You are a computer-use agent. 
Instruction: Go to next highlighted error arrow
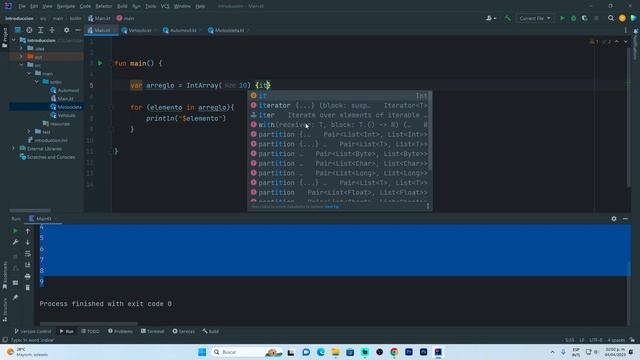(626, 42)
